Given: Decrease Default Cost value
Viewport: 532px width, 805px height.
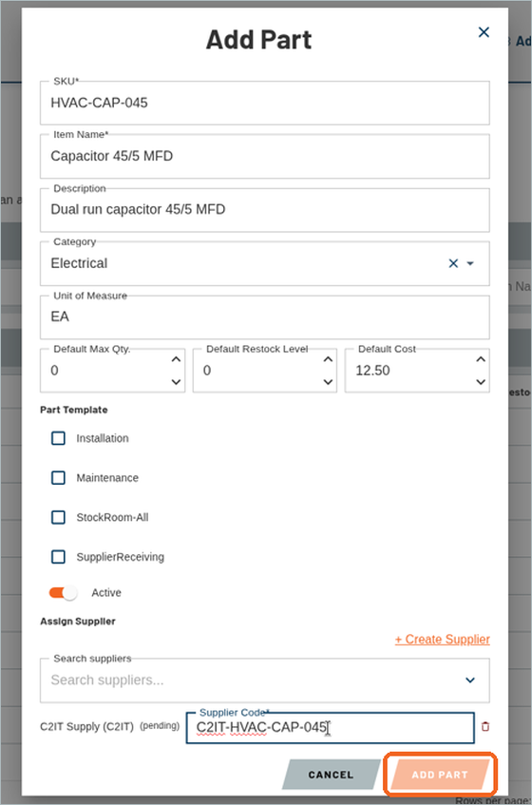Looking at the screenshot, I should tap(480, 382).
